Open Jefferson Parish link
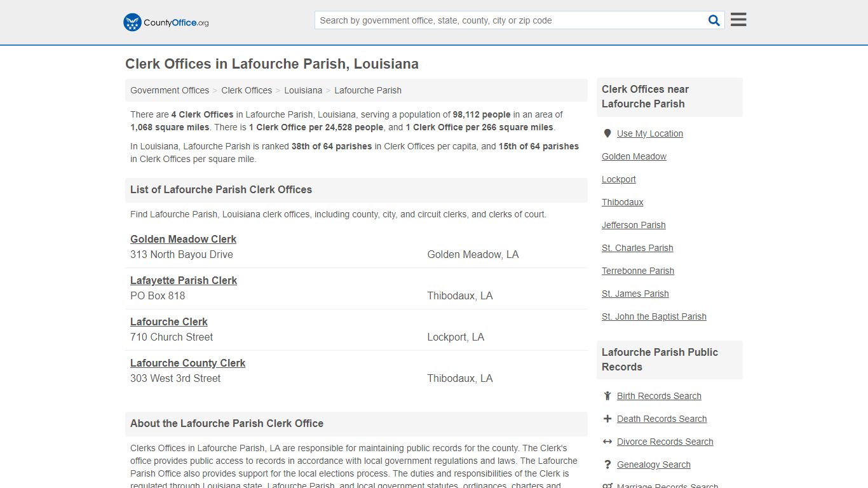 [x=634, y=225]
